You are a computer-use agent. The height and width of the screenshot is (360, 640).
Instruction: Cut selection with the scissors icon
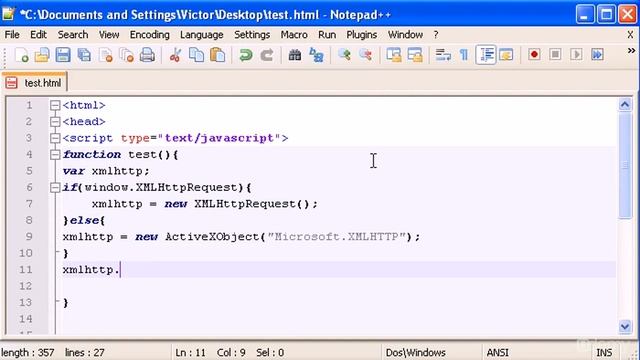click(x=176, y=55)
